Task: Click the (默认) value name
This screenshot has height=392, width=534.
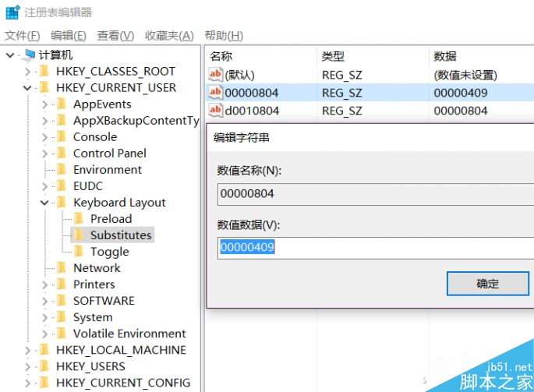Action: click(x=239, y=75)
